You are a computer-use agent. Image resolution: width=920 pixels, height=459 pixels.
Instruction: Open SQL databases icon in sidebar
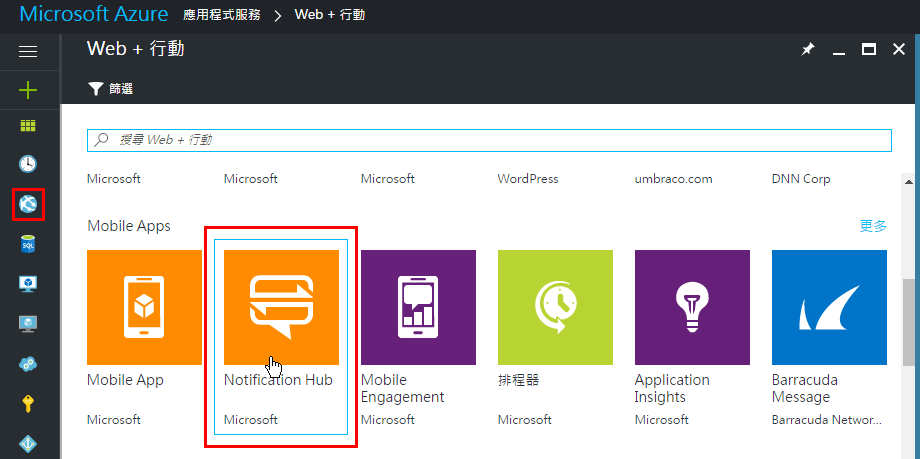[x=28, y=244]
